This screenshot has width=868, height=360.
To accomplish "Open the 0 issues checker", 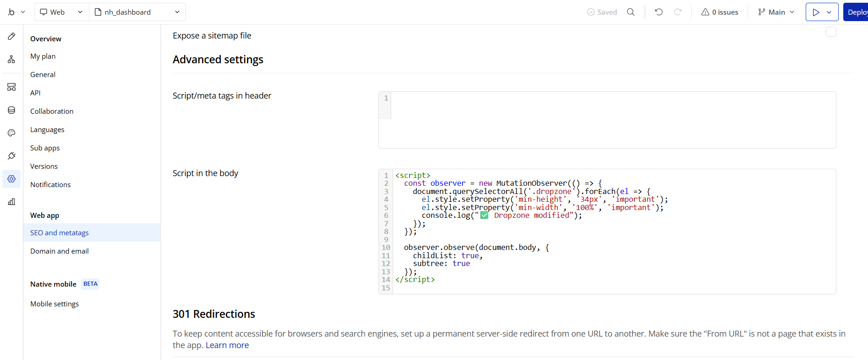I will click(x=720, y=12).
